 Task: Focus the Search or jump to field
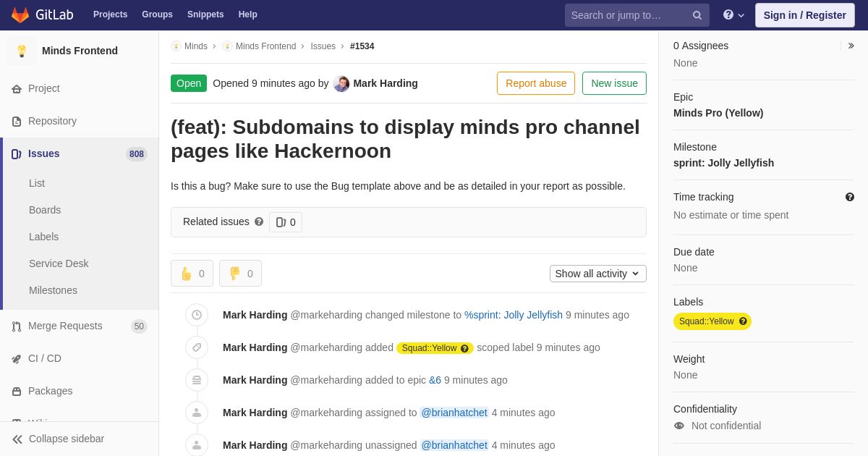(x=637, y=15)
